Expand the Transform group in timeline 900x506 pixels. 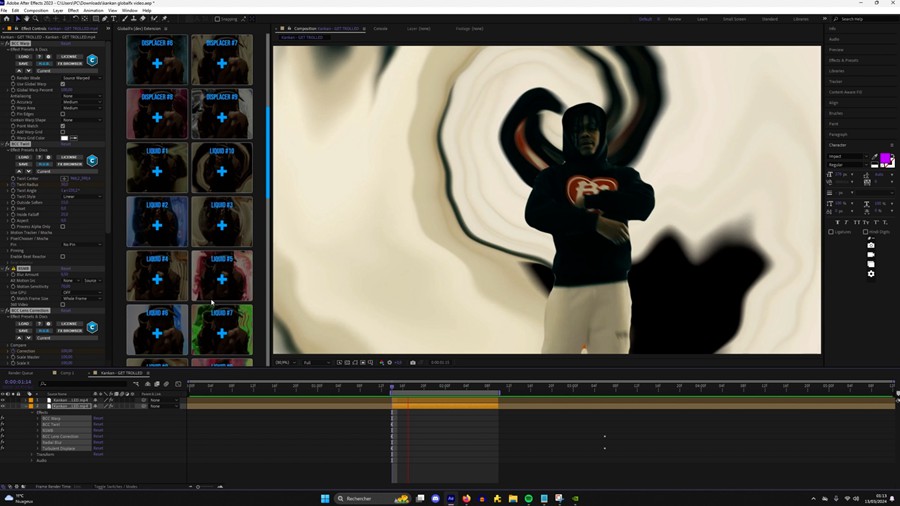[x=33, y=454]
